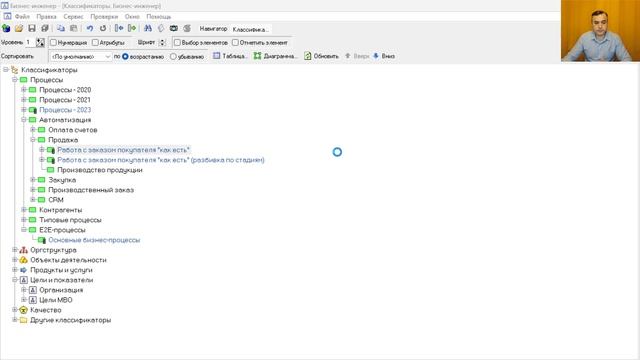Tick the Выбор элементов checkbox
This screenshot has width=640, height=360.
pos(177,42)
